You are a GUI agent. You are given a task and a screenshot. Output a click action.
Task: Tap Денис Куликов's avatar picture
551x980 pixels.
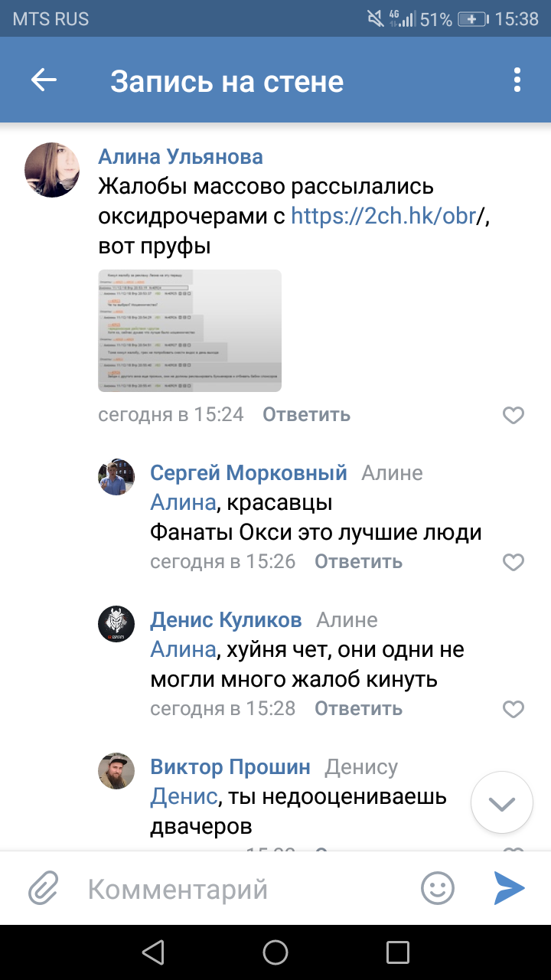(116, 624)
